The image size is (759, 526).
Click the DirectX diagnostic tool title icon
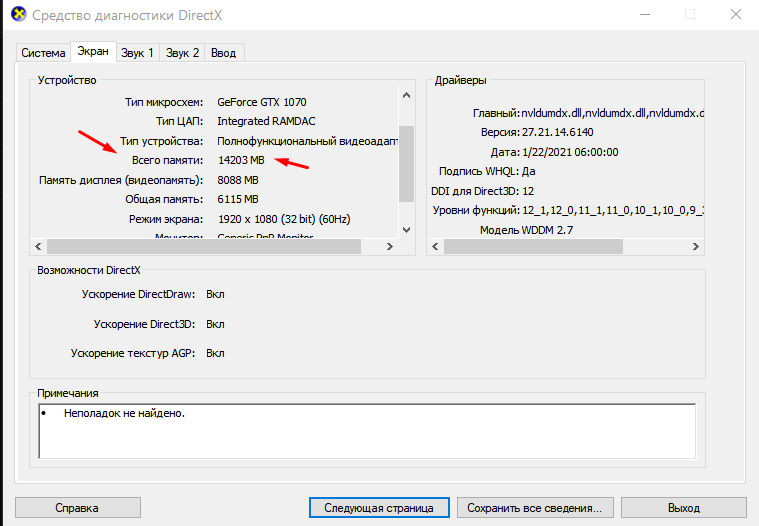(19, 15)
